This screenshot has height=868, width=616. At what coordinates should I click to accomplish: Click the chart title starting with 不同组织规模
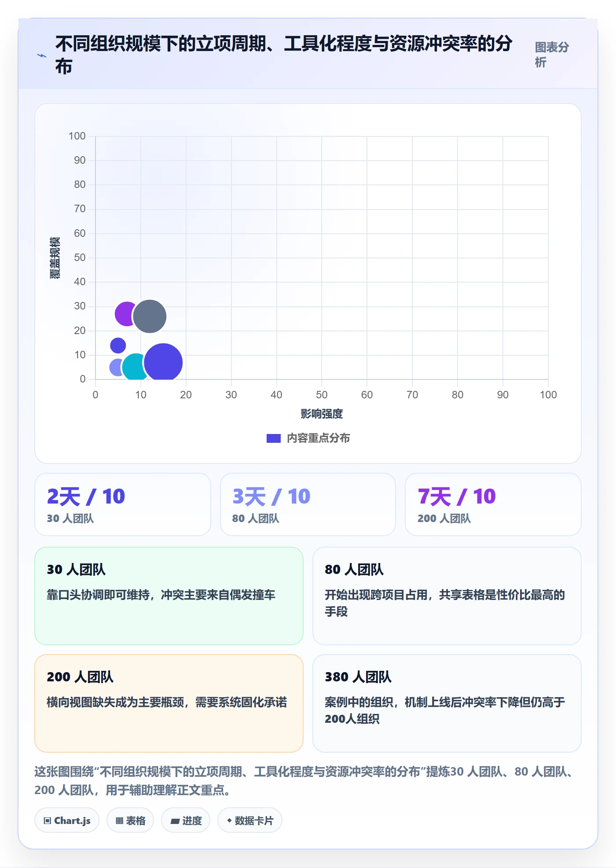(x=284, y=55)
